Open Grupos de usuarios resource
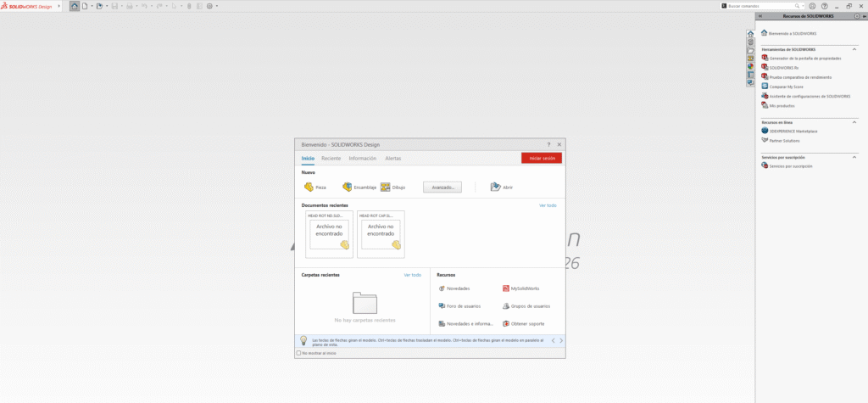The width and height of the screenshot is (868, 403). click(x=526, y=306)
